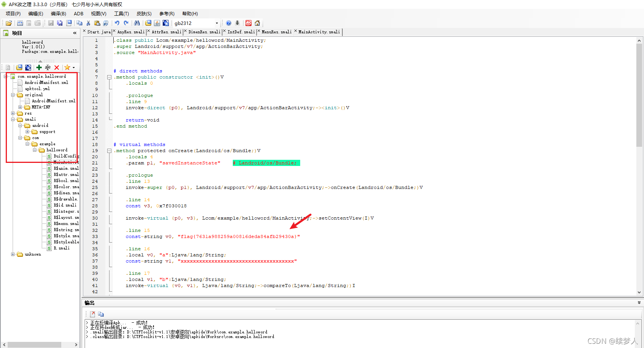The image size is (644, 348).
Task: Click the copy icon in the main toolbar
Action: pyautogui.click(x=80, y=23)
